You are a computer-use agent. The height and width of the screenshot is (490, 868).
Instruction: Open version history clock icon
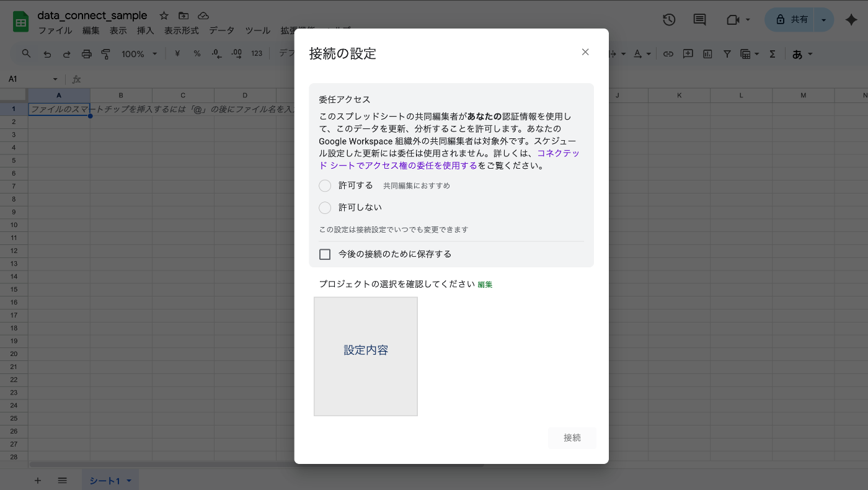pos(669,20)
